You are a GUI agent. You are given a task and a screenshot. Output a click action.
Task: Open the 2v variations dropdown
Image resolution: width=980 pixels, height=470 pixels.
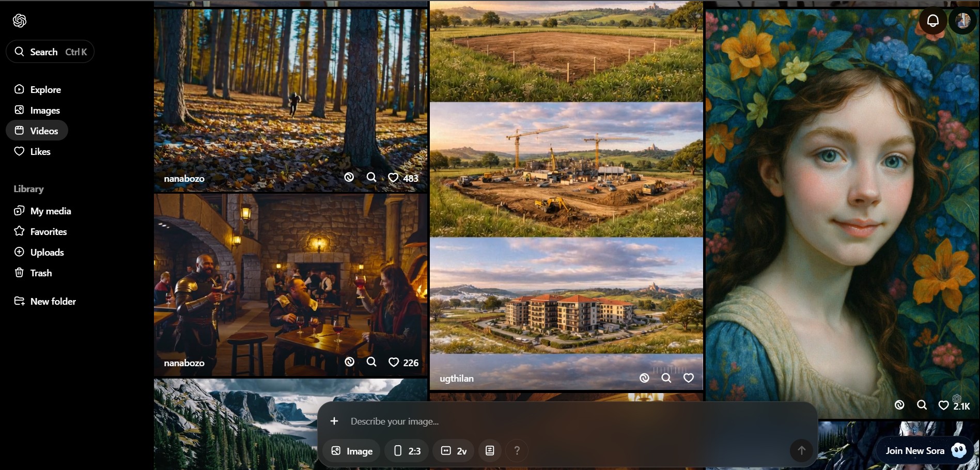(x=454, y=451)
